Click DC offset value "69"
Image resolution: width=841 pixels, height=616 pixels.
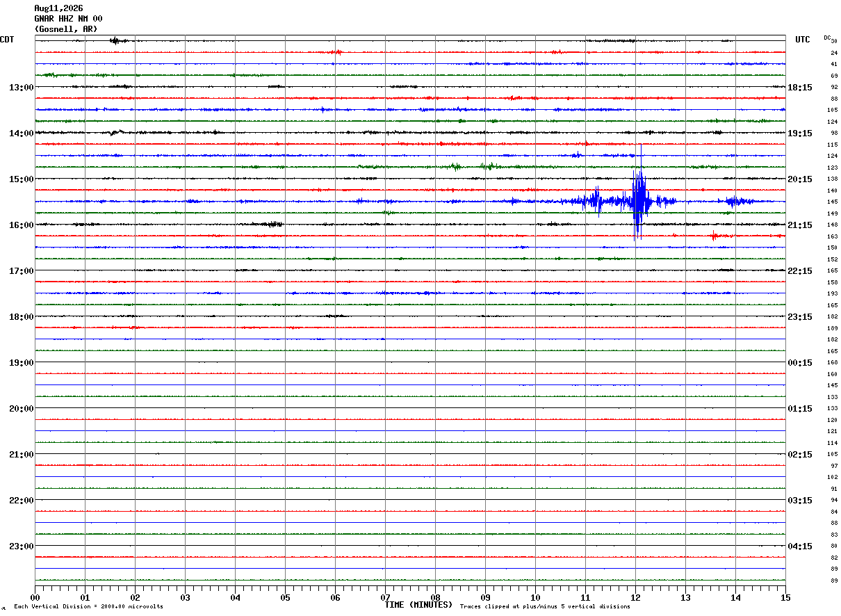tap(834, 76)
